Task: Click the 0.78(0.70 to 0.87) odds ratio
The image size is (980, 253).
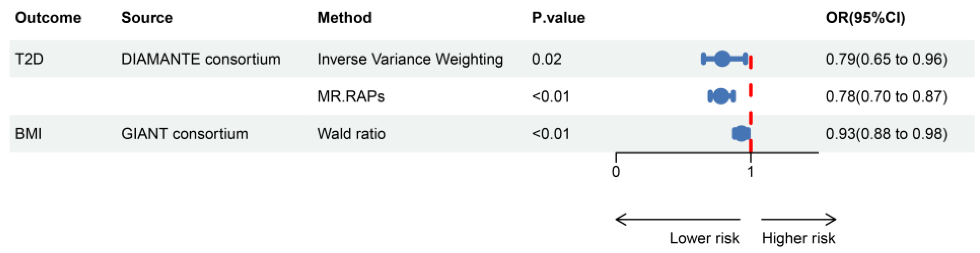Action: 886,97
